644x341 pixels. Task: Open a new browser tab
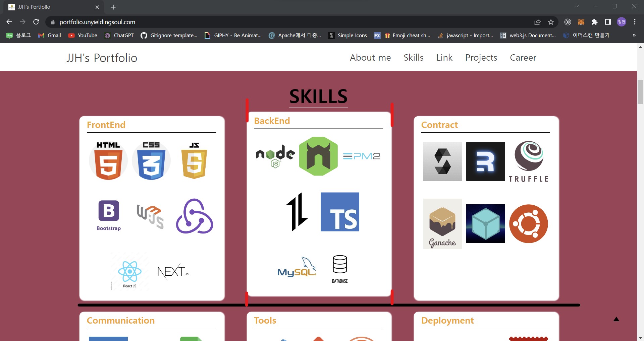click(x=113, y=7)
